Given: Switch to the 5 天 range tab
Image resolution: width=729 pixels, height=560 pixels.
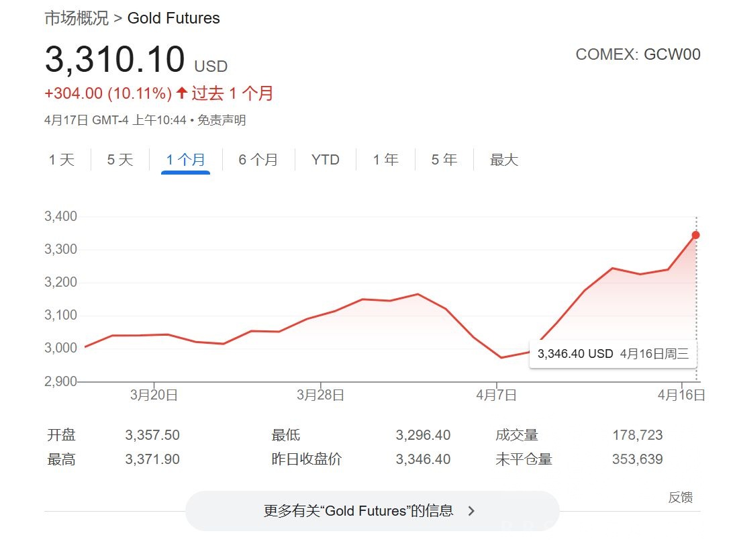Looking at the screenshot, I should tap(120, 160).
